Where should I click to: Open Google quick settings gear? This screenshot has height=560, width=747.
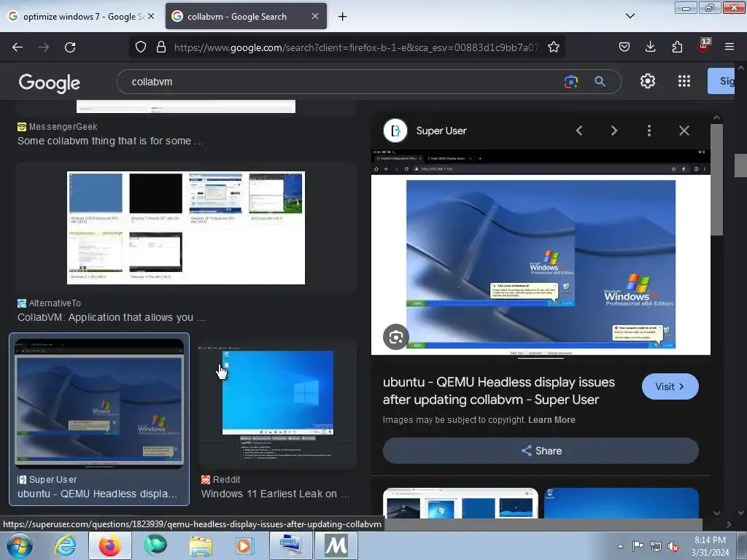tap(648, 82)
